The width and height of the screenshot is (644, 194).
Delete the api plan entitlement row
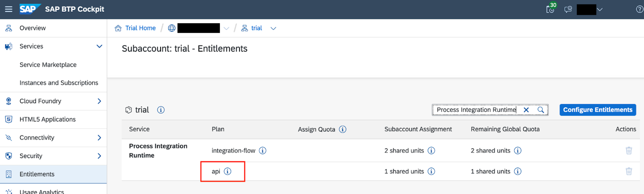(629, 171)
